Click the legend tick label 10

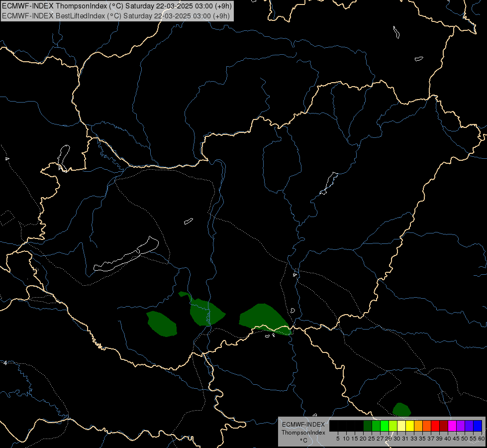tap(346, 439)
